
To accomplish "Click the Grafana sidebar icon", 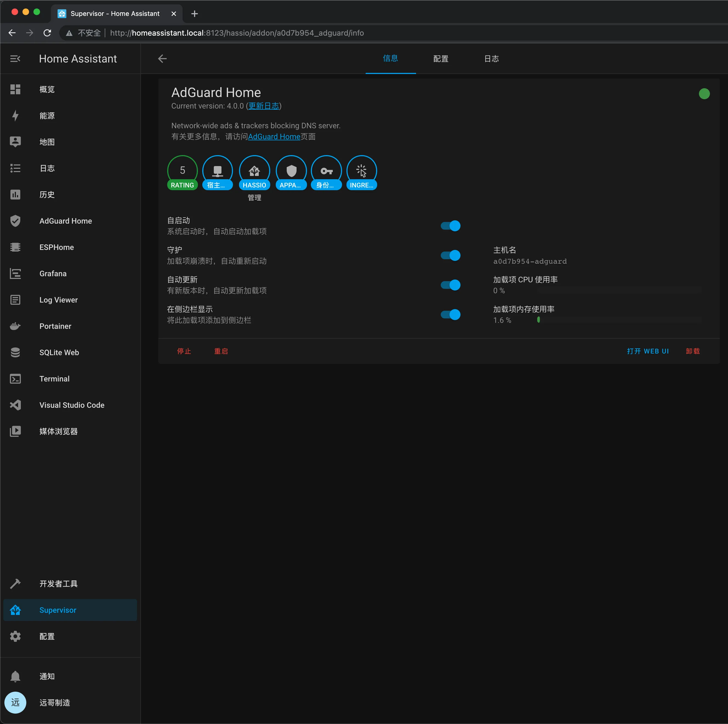I will click(16, 273).
